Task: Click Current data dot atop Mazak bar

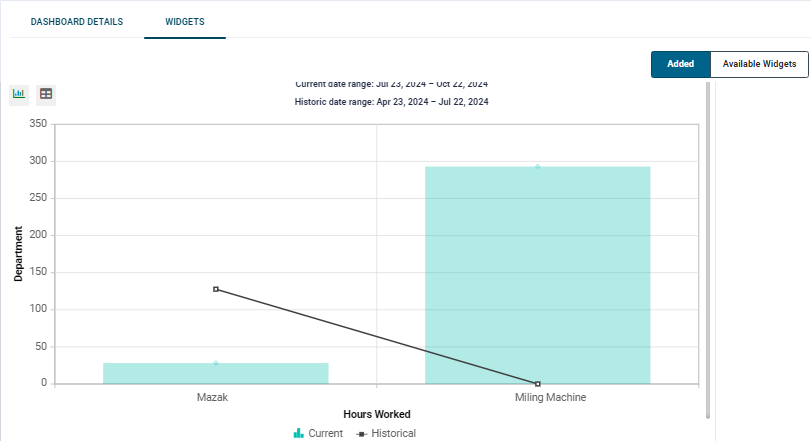Action: tap(216, 363)
